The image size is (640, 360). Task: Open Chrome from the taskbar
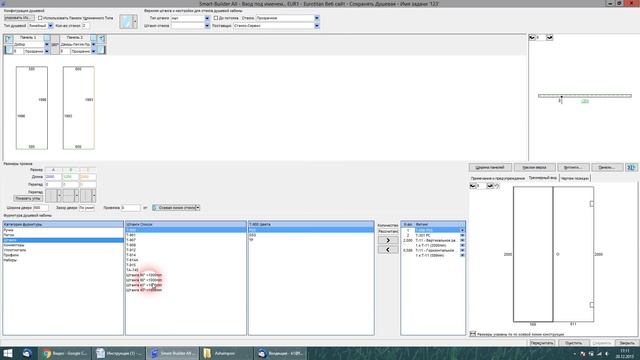[x=65, y=353]
